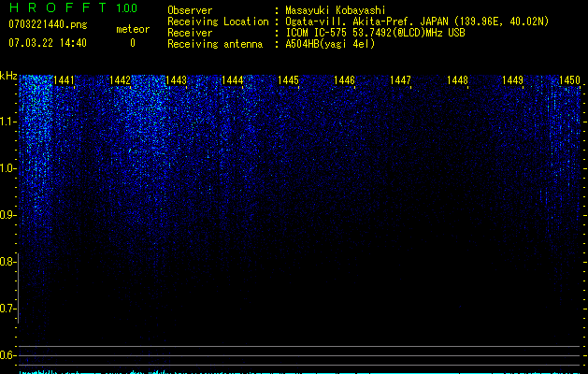Click the Receiving antenna field label
Image resolution: width=588 pixels, height=374 pixels.
[215, 44]
